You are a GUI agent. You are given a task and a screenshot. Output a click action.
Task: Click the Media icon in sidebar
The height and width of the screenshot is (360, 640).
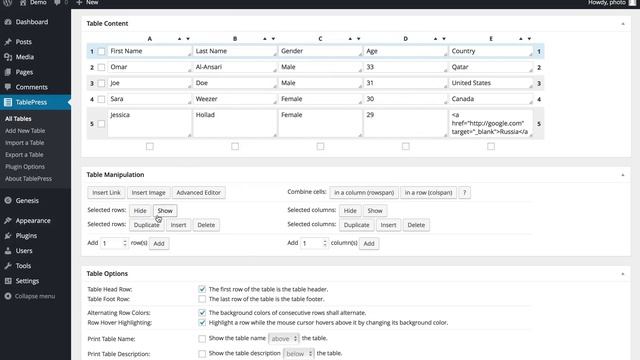point(8,57)
